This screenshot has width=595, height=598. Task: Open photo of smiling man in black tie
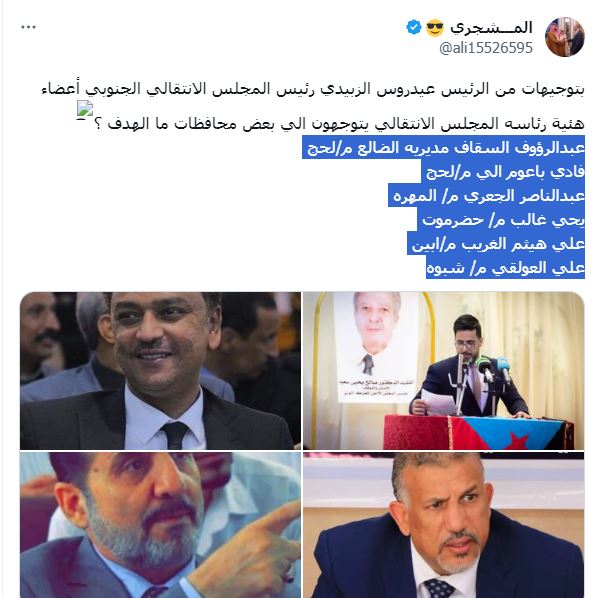pyautogui.click(x=160, y=371)
